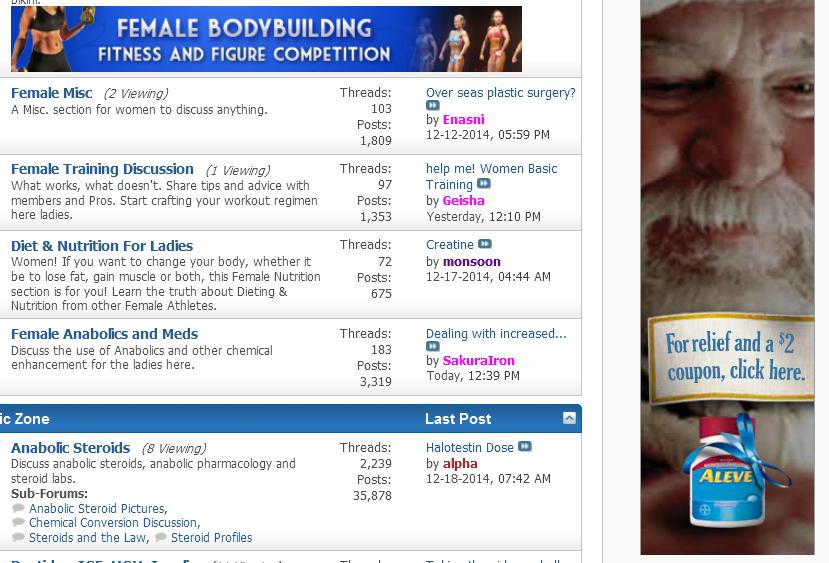Open Female Anabolics and Meds forum
Image resolution: width=829 pixels, height=563 pixels.
coord(104,334)
